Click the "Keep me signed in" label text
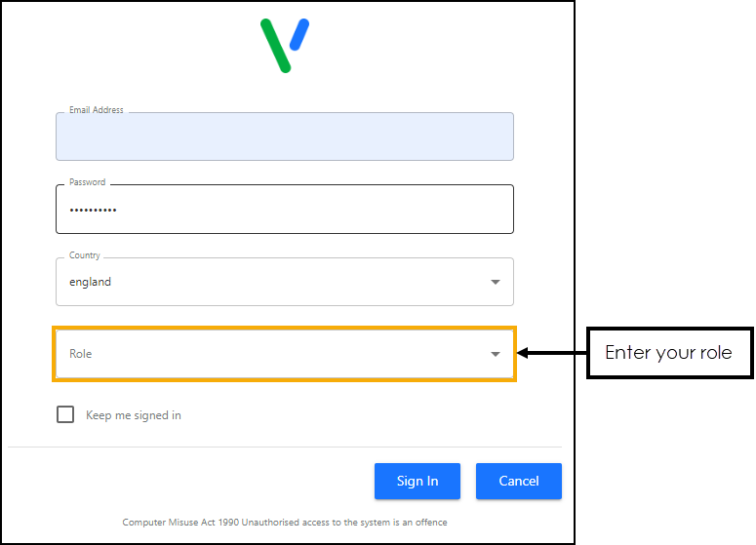756x545 pixels. tap(134, 415)
